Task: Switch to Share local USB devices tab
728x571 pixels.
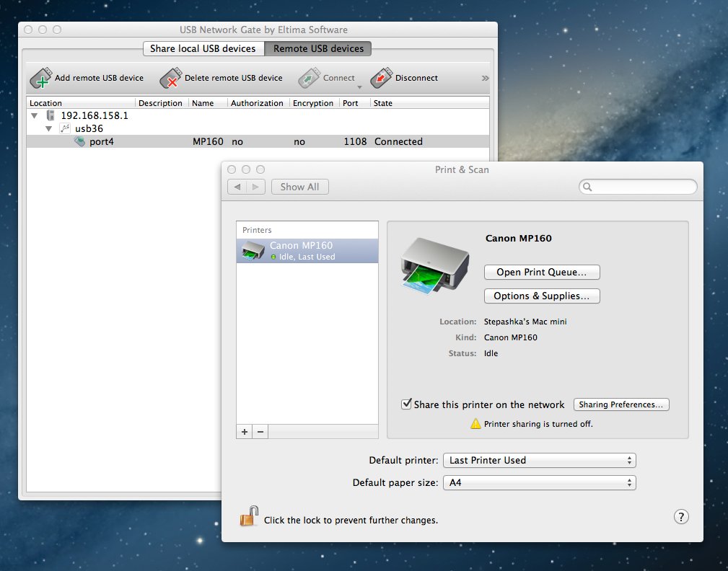Action: tap(203, 49)
